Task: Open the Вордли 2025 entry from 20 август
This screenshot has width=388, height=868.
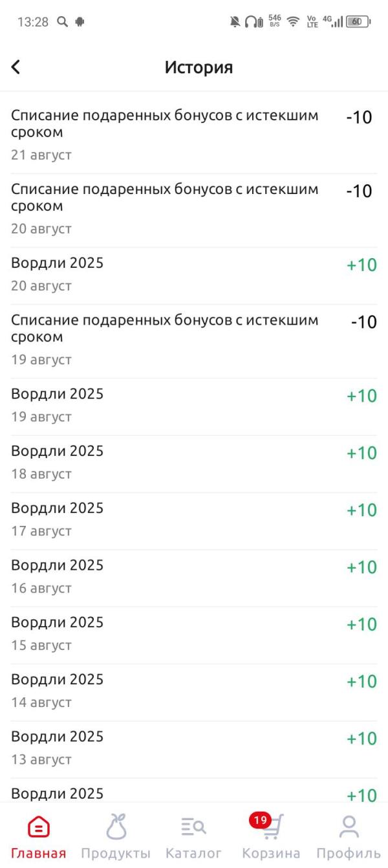Action: [194, 276]
